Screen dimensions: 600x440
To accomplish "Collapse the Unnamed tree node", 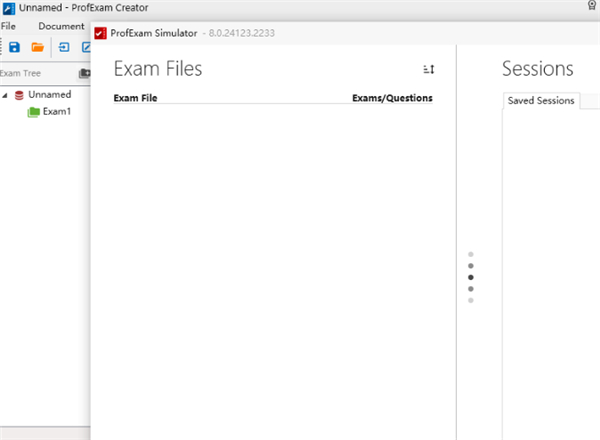I will tap(5, 95).
